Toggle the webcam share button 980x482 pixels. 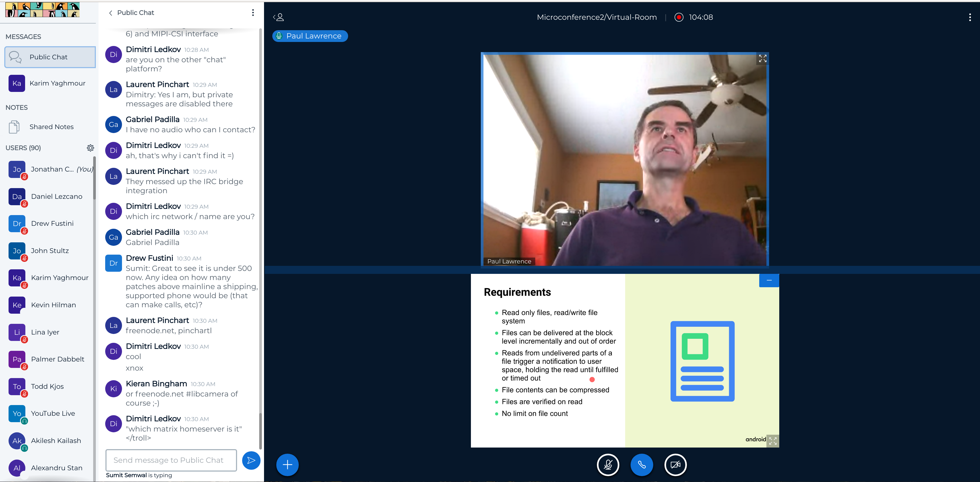pos(675,464)
